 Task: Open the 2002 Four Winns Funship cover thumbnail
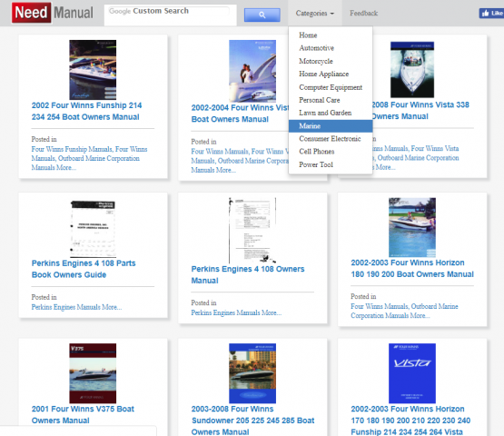(x=93, y=70)
